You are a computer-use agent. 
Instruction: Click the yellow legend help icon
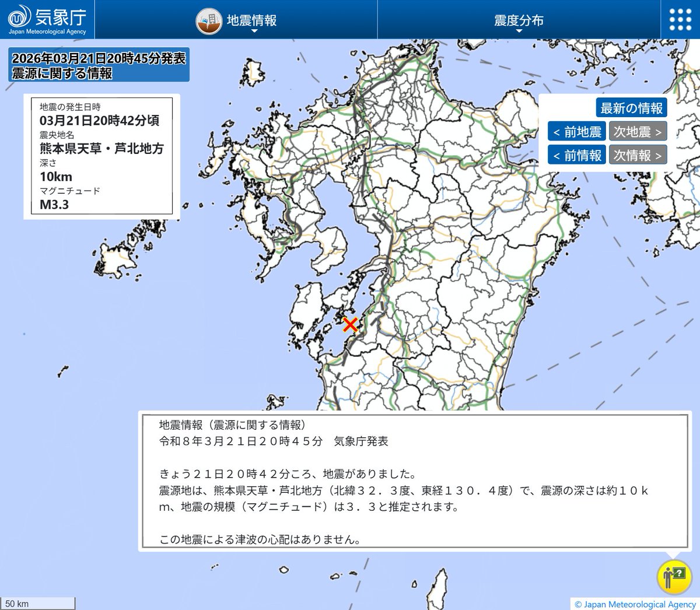tap(675, 577)
